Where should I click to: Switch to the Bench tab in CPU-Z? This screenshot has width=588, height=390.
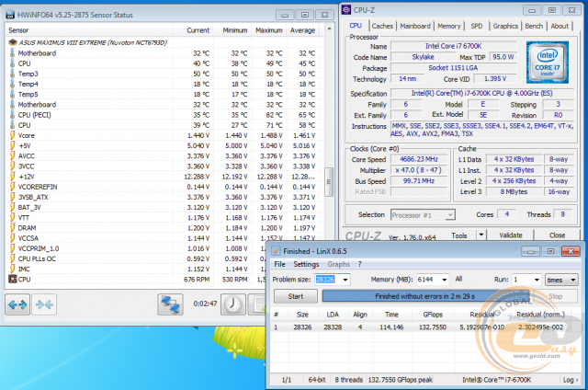click(534, 26)
